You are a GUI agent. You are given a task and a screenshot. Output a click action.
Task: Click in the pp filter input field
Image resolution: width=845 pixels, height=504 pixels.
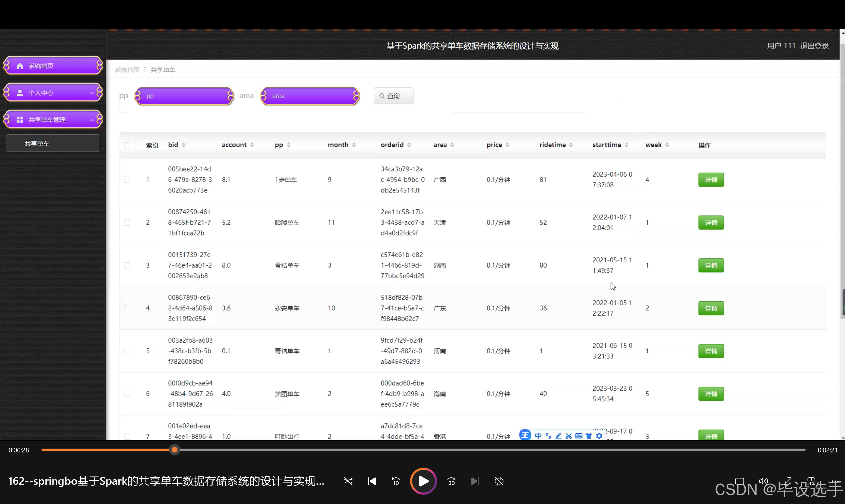click(x=184, y=96)
